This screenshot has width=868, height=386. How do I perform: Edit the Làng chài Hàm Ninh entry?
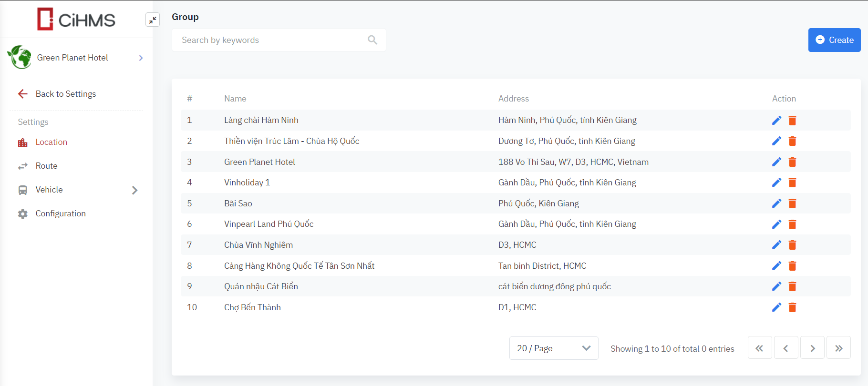(x=776, y=121)
